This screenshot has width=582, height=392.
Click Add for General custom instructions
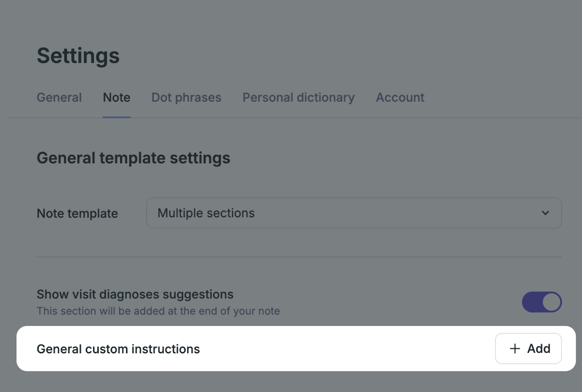(x=528, y=348)
